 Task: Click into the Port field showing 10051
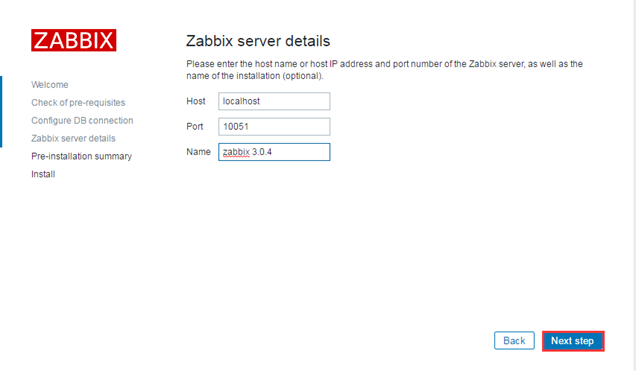(x=274, y=127)
